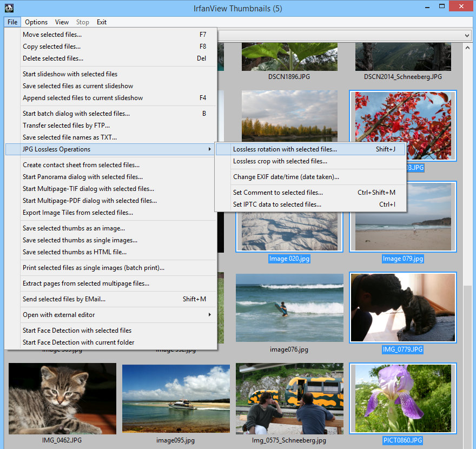The image size is (476, 449).
Task: Open the View menu
Action: 62,22
